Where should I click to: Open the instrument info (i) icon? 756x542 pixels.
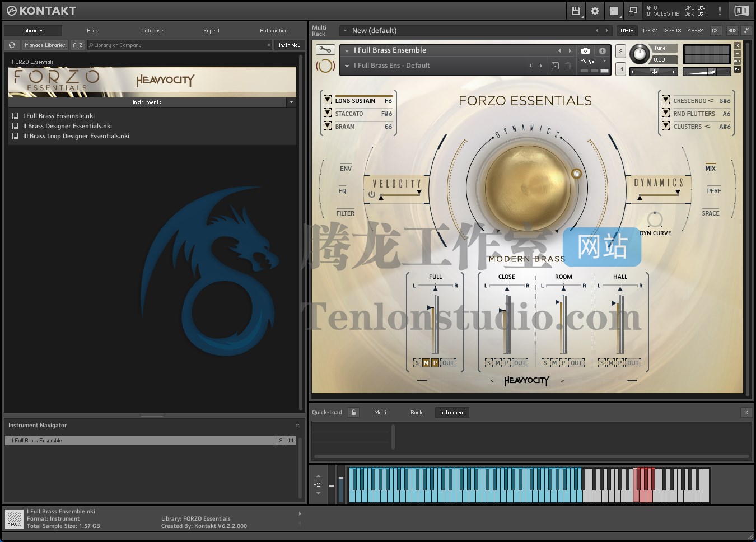tap(603, 50)
